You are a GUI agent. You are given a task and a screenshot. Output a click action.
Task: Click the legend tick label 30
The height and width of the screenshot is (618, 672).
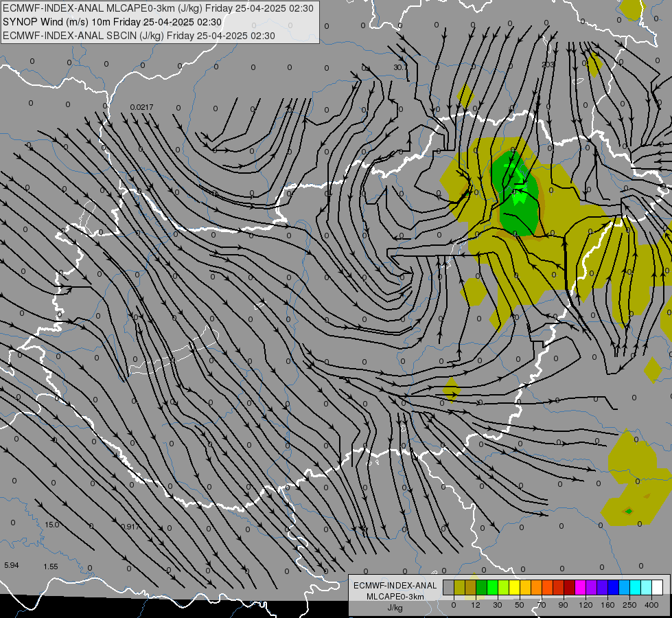(497, 605)
